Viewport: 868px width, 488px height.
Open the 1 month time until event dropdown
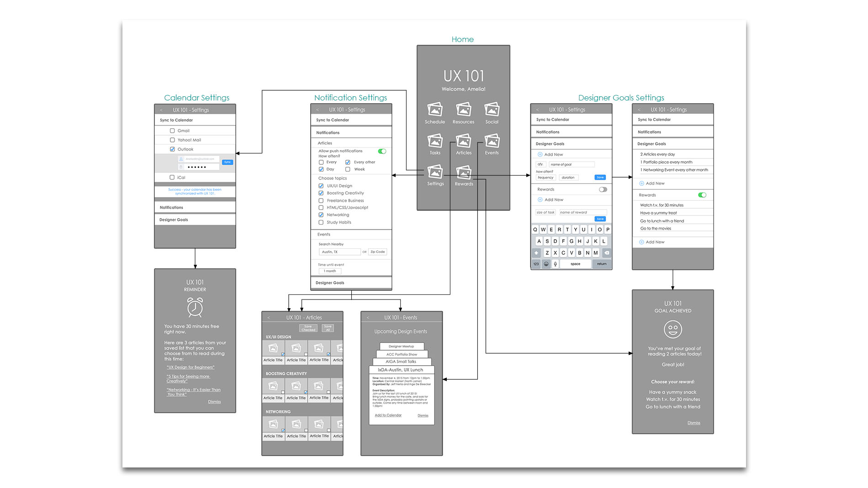click(330, 271)
